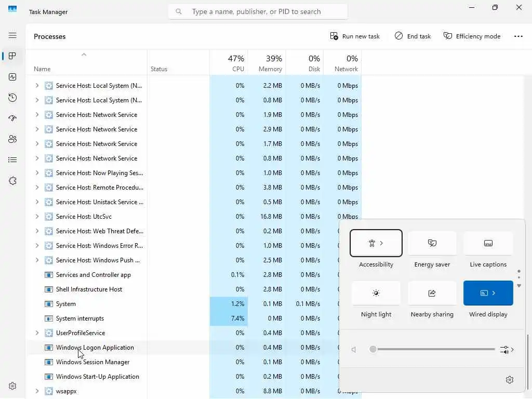
Task: Click the Shell Infrastructure Host icon
Action: point(49,289)
